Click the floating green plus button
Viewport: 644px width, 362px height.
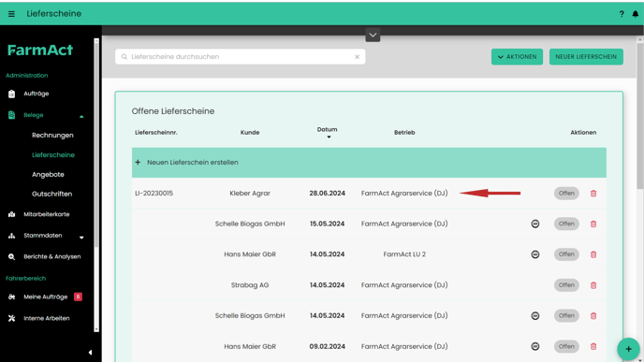[x=628, y=349]
